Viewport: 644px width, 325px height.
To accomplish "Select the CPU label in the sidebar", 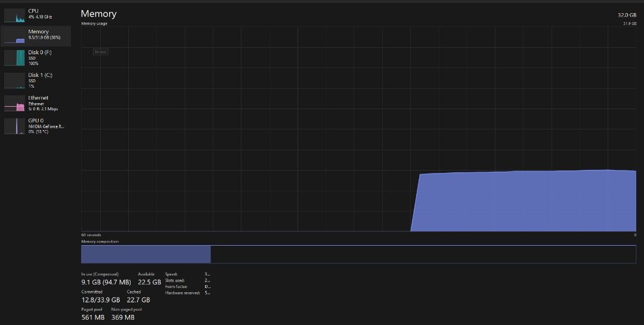I will 33,11.
